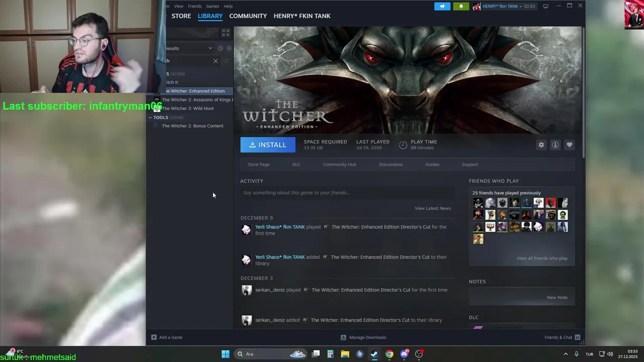This screenshot has width=644, height=362.
Task: Click the Manage Downloads icon
Action: pyautogui.click(x=343, y=337)
